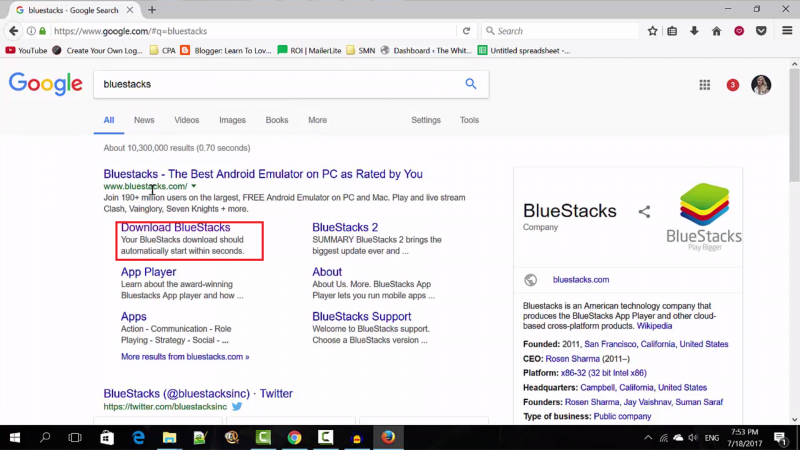Screen dimensions: 800x450
Task: Open the BlueStacks Twitter result
Action: [198, 393]
